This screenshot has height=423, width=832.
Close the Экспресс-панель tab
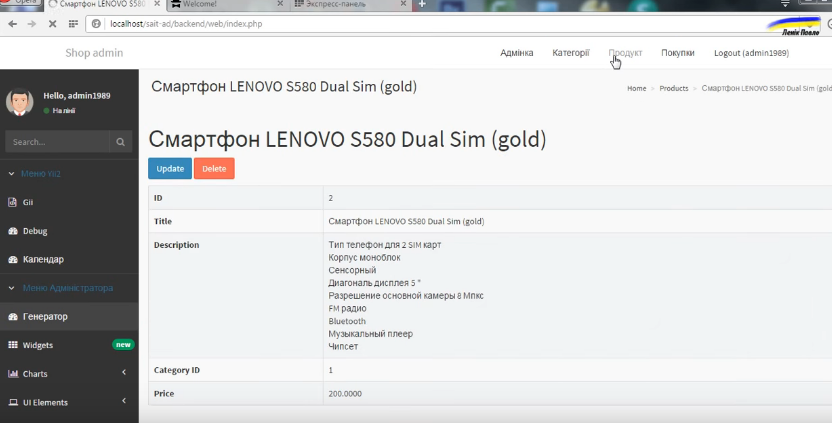click(x=403, y=4)
